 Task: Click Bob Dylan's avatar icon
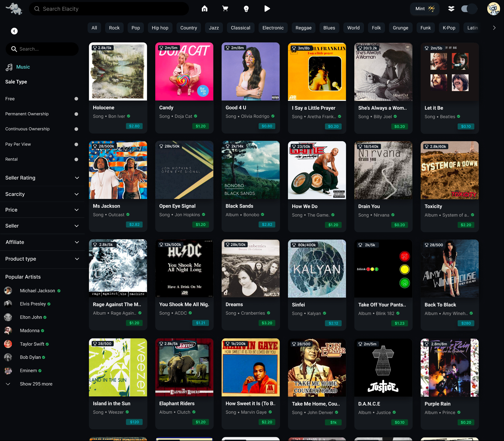[x=8, y=357]
